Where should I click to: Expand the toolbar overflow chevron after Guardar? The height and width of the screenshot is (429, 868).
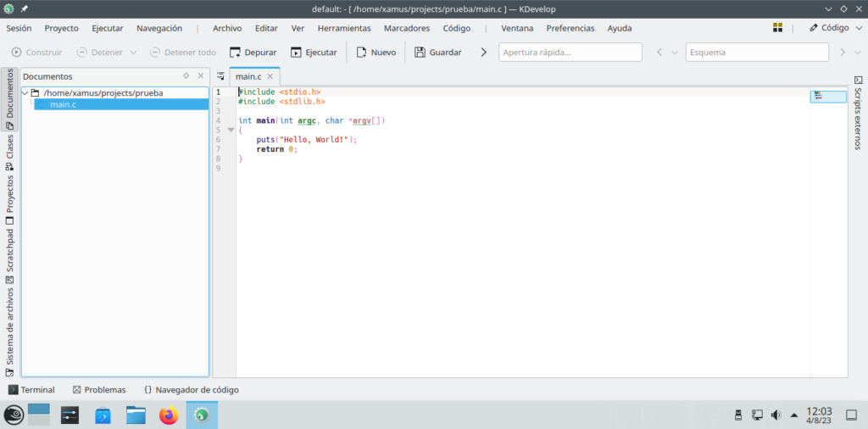click(483, 52)
